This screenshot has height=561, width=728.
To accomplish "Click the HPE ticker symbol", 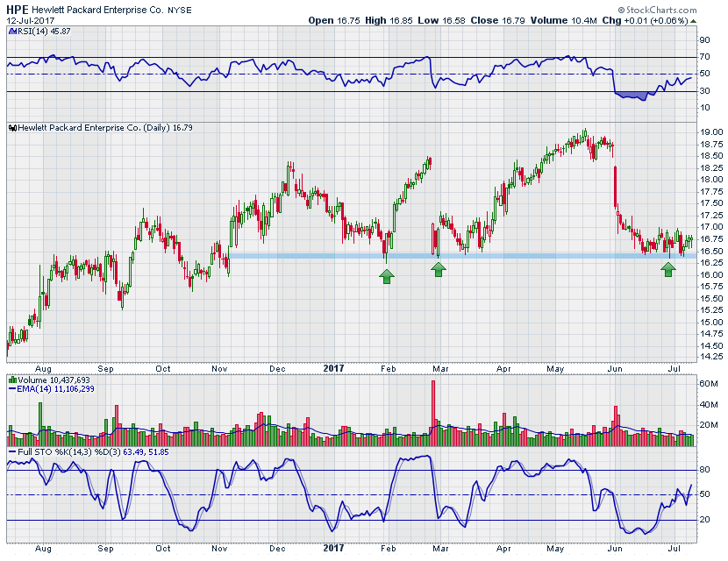I will pyautogui.click(x=18, y=10).
